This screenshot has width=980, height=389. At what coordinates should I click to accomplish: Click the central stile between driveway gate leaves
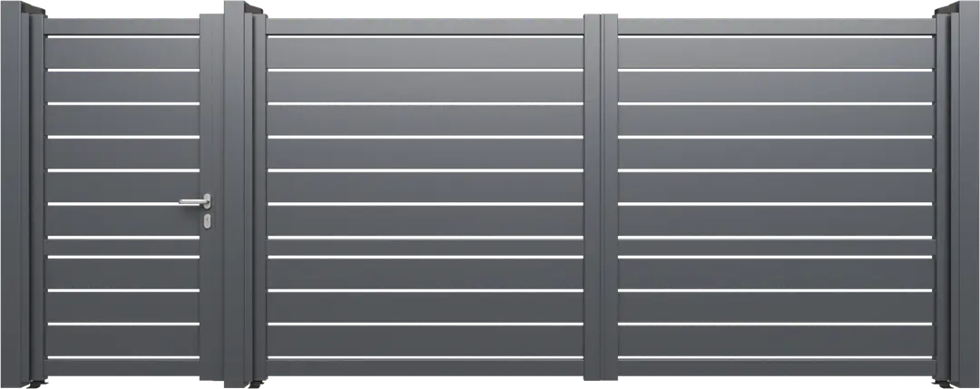pyautogui.click(x=602, y=195)
